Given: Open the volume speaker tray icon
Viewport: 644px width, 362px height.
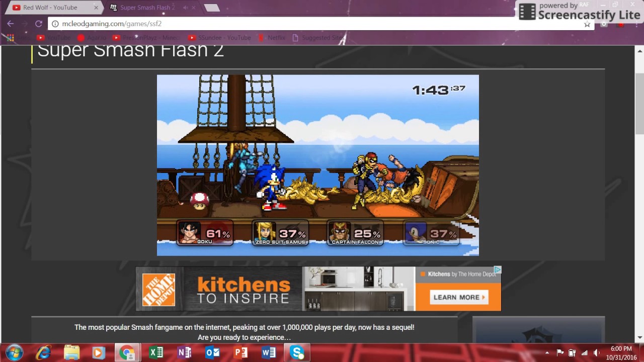Looking at the screenshot, I should pyautogui.click(x=597, y=352).
